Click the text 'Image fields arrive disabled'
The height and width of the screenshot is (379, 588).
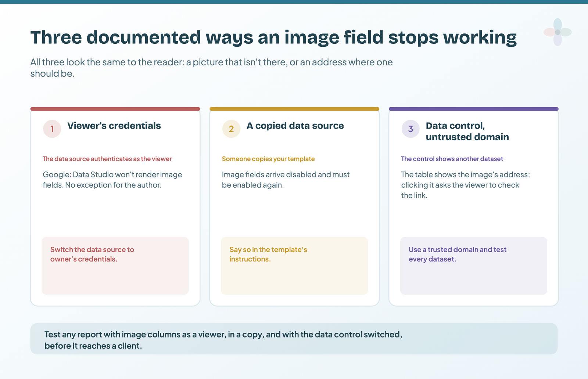pos(286,180)
